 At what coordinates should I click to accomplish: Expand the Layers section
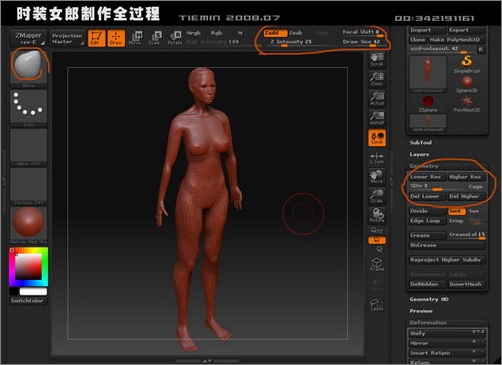(419, 154)
